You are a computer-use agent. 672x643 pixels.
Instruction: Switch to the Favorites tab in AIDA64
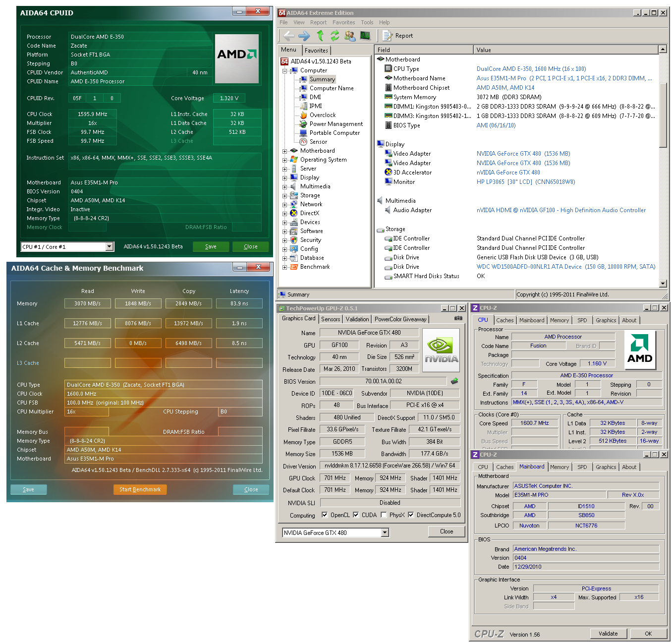tap(316, 50)
